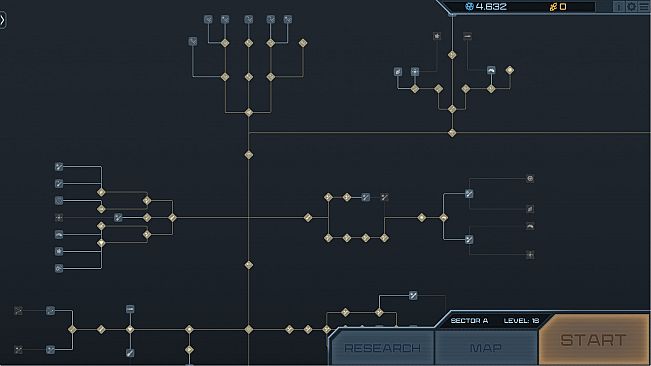Click the 4.632 research points counter
Image resolution: width=651 pixels, height=366 pixels.
pos(486,7)
